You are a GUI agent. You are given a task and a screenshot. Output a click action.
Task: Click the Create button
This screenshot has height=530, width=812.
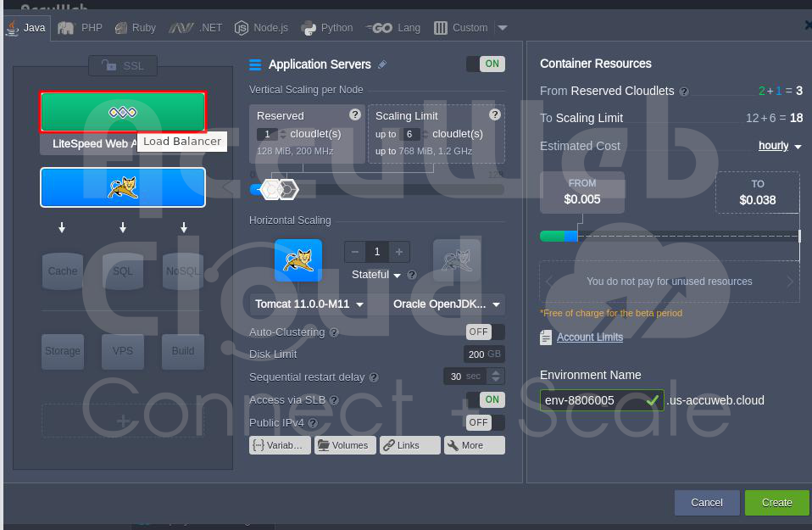(x=776, y=502)
